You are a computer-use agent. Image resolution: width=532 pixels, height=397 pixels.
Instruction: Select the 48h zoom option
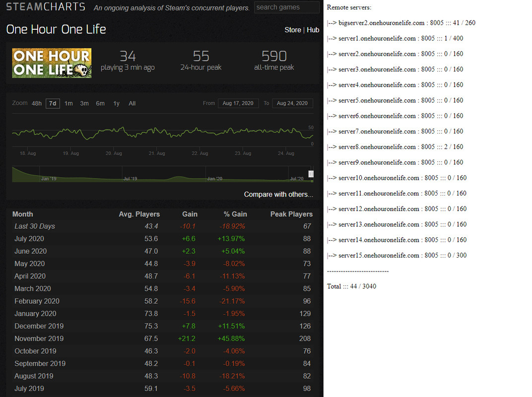coord(37,104)
